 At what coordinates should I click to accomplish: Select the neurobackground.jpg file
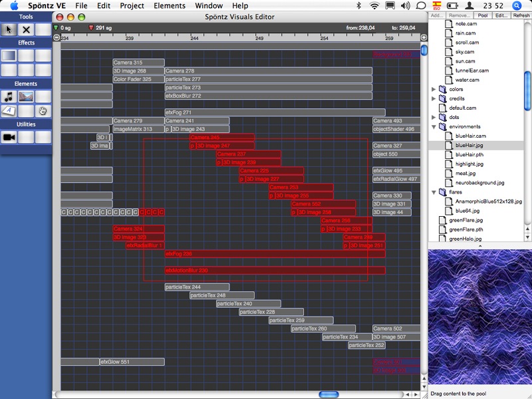479,182
